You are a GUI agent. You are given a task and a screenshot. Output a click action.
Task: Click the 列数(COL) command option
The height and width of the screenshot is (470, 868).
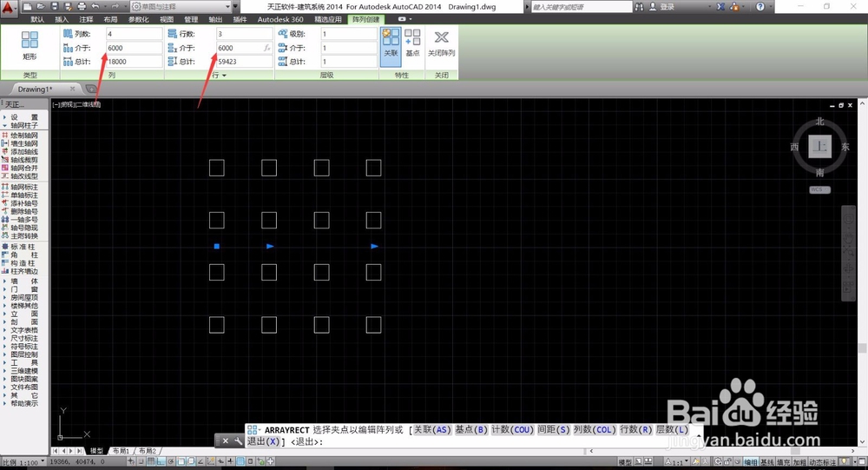(595, 429)
